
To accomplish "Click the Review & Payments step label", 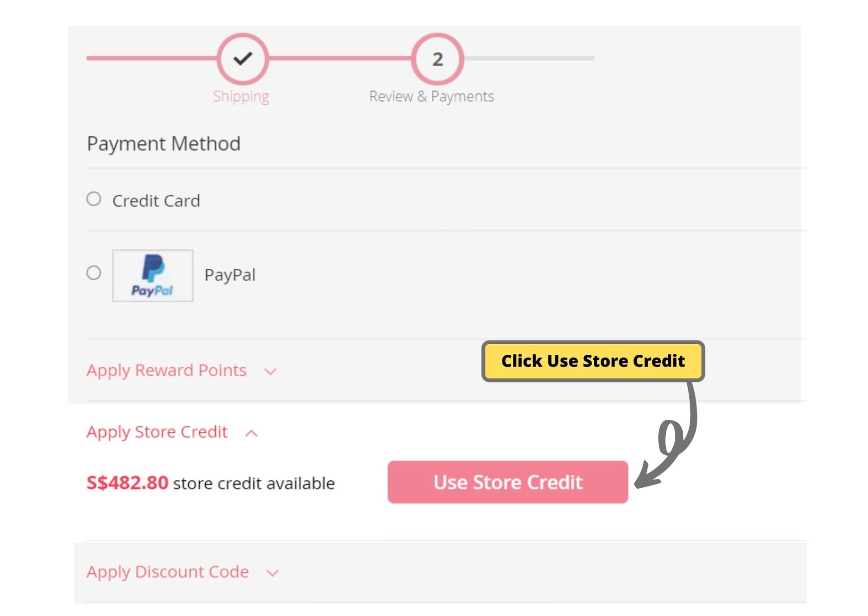I will (431, 96).
